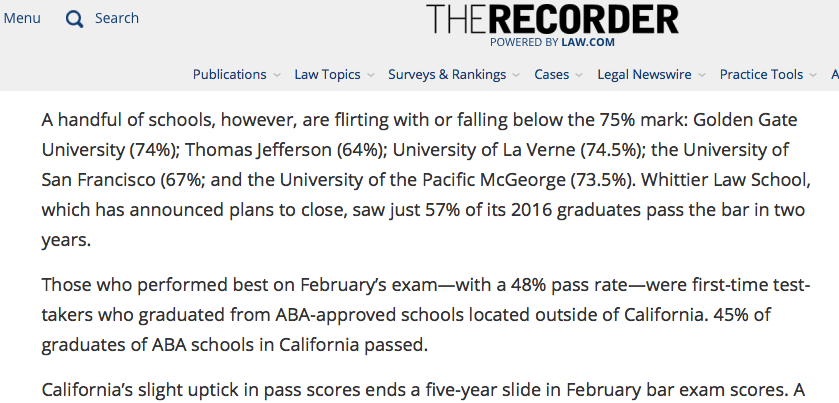The width and height of the screenshot is (839, 403).
Task: Expand the Law Topics chevron
Action: point(370,75)
